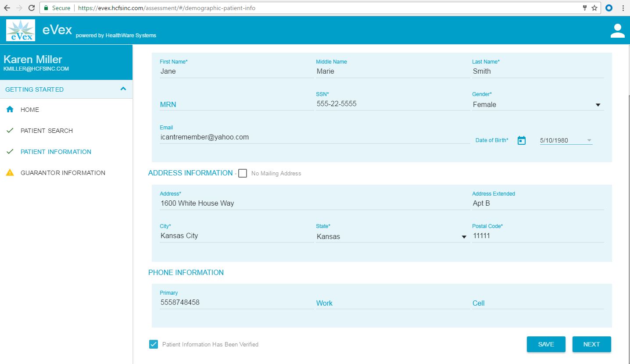Bookmark this page with the star icon
The width and height of the screenshot is (630, 364).
pyautogui.click(x=594, y=8)
